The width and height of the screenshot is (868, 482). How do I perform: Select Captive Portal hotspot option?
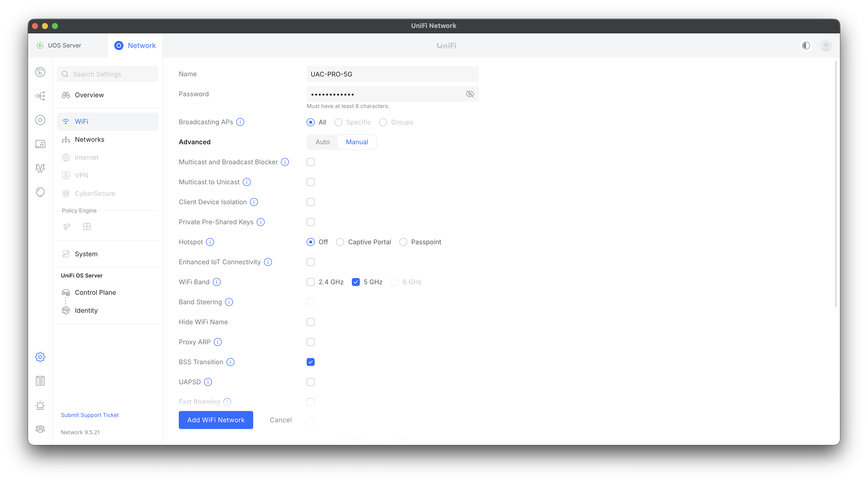click(340, 242)
